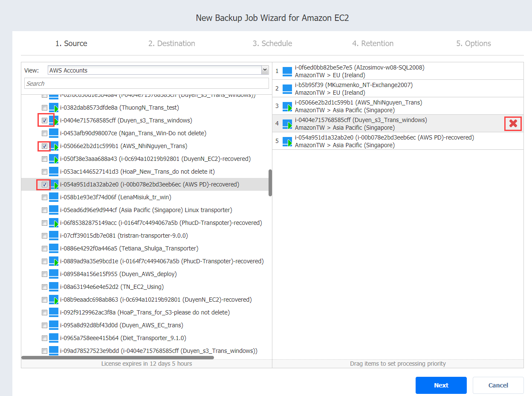Click the Next button
532x396 pixels.
click(x=441, y=385)
